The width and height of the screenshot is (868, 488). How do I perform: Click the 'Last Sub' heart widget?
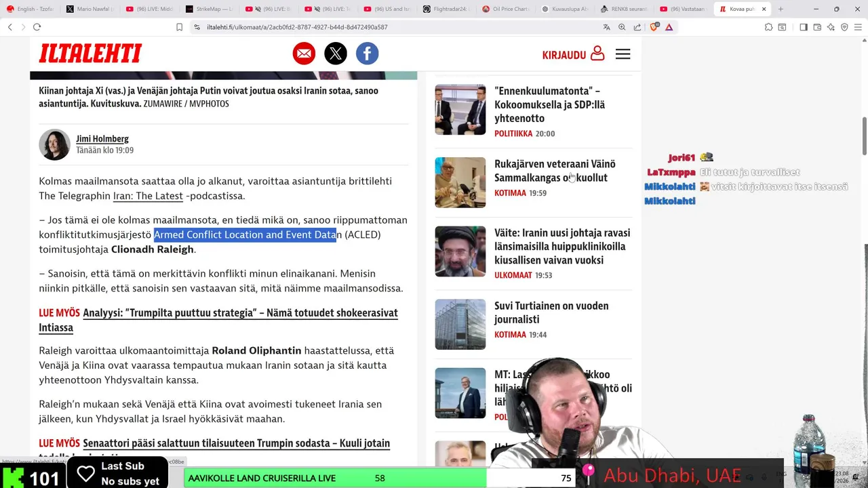pos(117,473)
